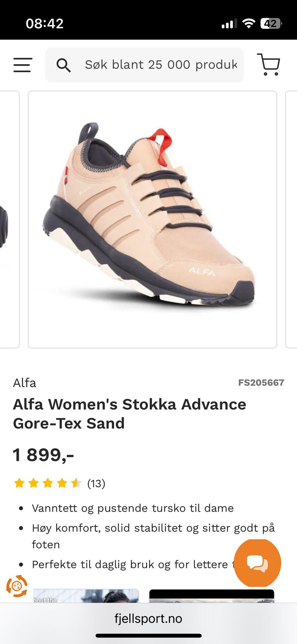The image size is (297, 644).
Task: Open the Alfa brand link
Action: [24, 383]
